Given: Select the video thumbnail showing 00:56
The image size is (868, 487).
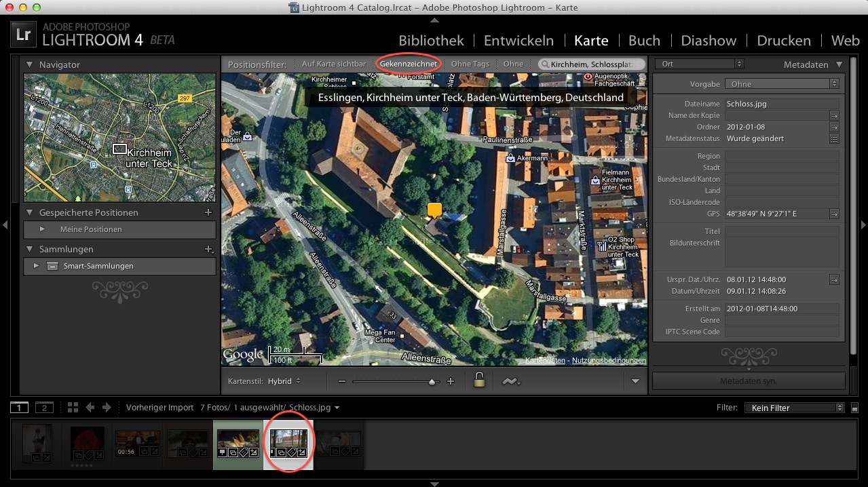Looking at the screenshot, I should [138, 444].
